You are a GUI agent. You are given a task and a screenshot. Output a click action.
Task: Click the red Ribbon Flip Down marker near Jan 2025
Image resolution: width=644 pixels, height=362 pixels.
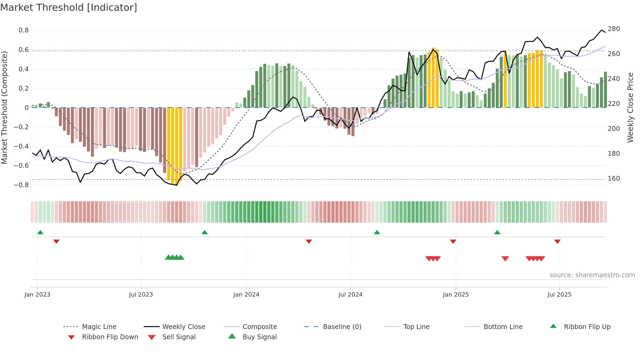point(453,242)
